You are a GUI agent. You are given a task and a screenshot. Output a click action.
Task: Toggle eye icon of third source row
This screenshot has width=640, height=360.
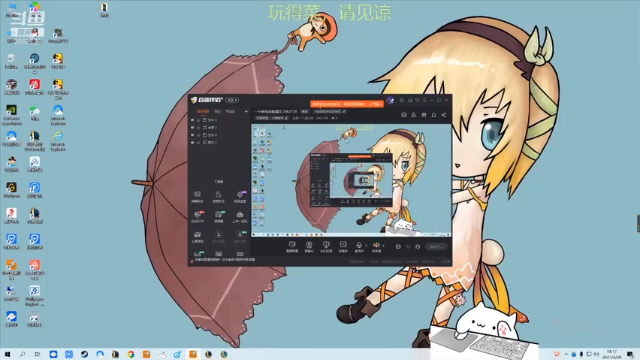tap(193, 135)
